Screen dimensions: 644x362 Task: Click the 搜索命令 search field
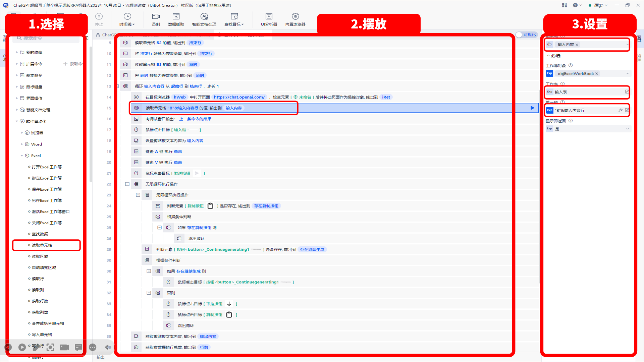coord(46,38)
